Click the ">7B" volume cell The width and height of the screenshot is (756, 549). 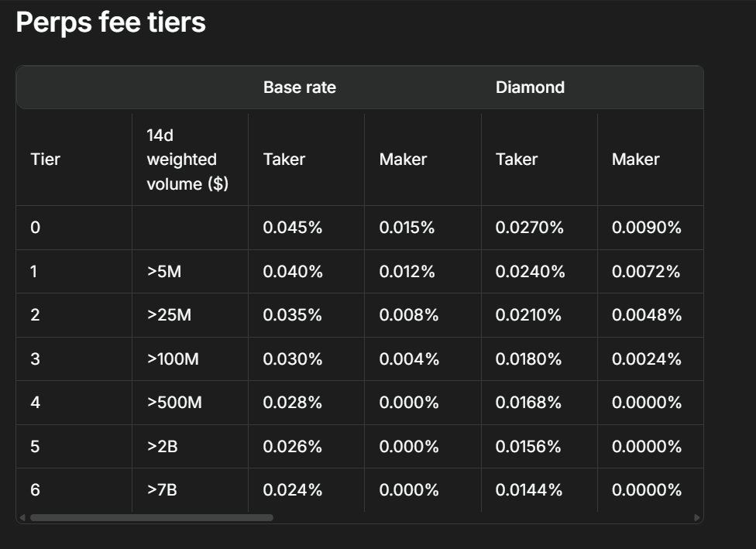[162, 490]
